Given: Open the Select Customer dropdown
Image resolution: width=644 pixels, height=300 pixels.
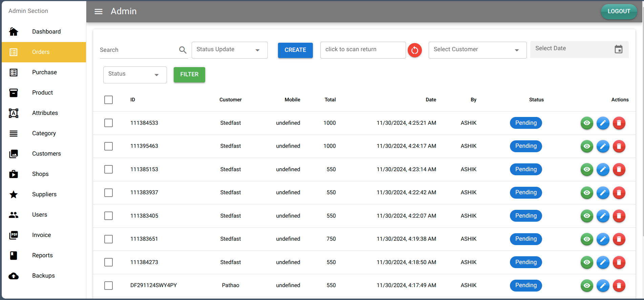Looking at the screenshot, I should 477,50.
